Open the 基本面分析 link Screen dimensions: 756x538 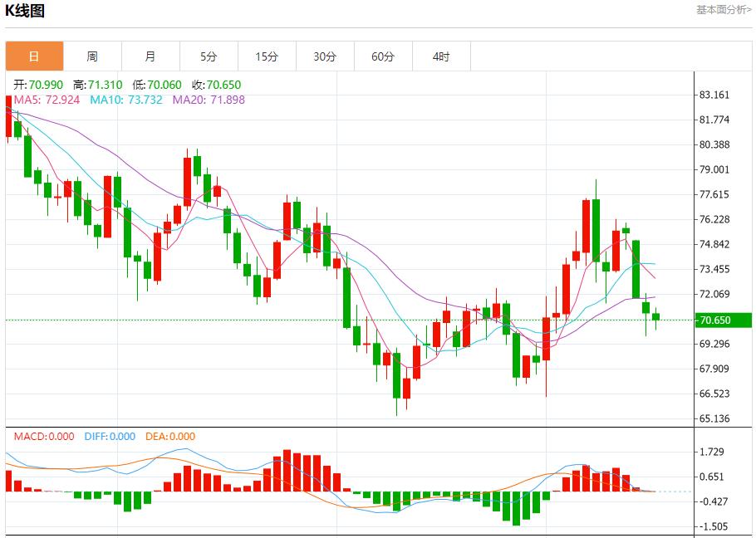(x=724, y=9)
